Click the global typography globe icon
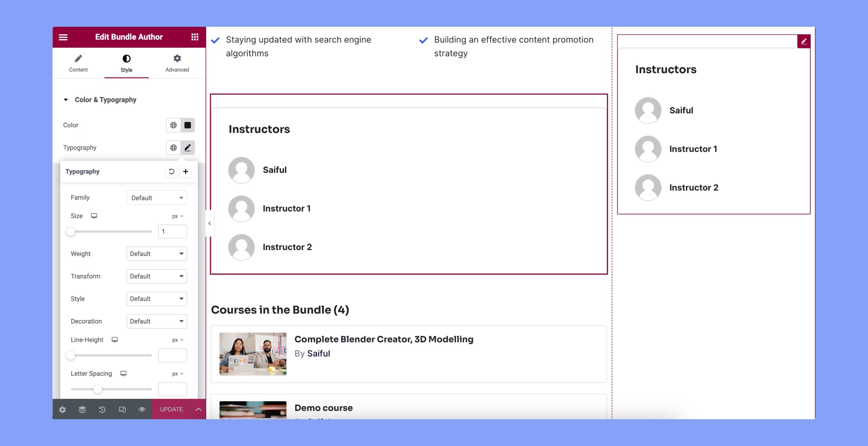The image size is (868, 446). pos(173,148)
